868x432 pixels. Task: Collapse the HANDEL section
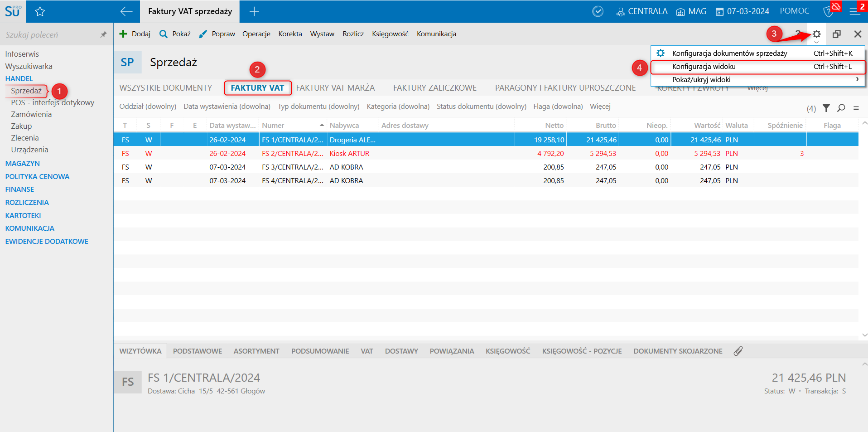click(x=19, y=78)
